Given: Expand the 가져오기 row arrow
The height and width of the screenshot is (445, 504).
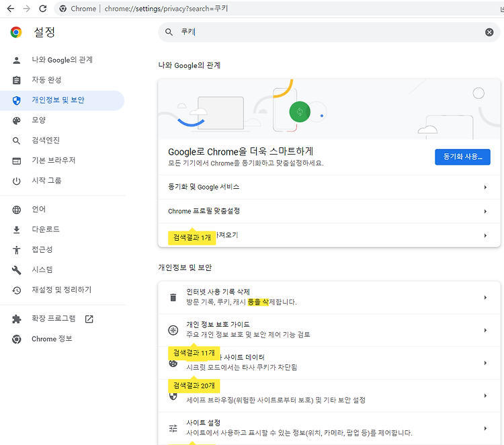Looking at the screenshot, I should tap(485, 235).
